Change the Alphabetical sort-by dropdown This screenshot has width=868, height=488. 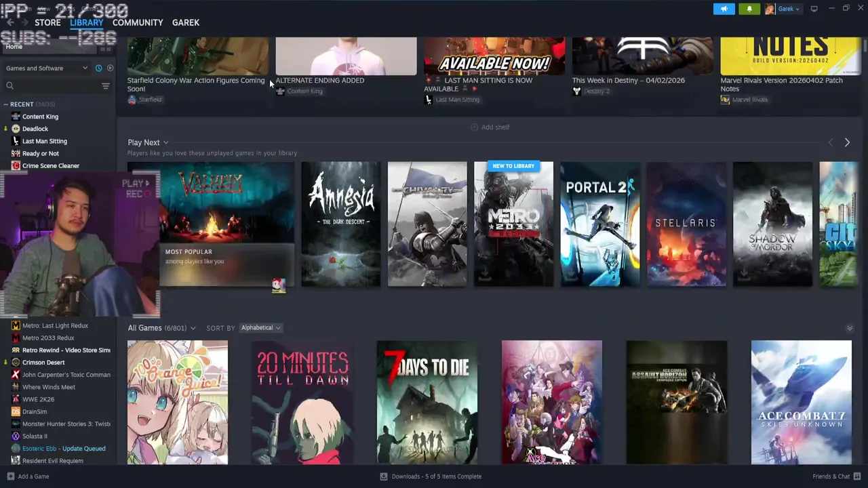[x=260, y=328]
